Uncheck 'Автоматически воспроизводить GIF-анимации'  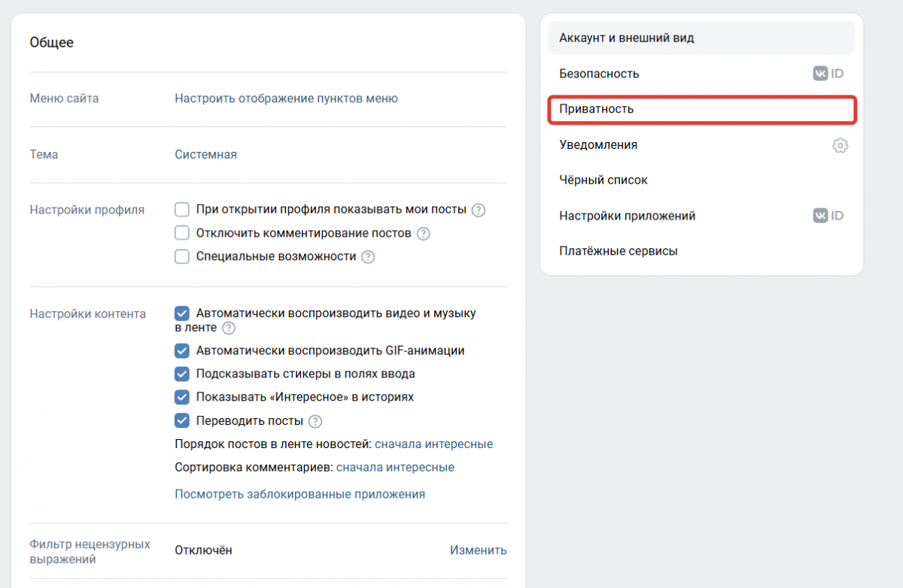coord(181,350)
